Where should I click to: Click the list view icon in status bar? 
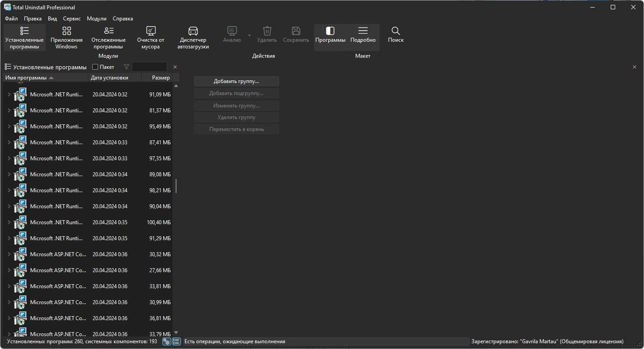176,341
